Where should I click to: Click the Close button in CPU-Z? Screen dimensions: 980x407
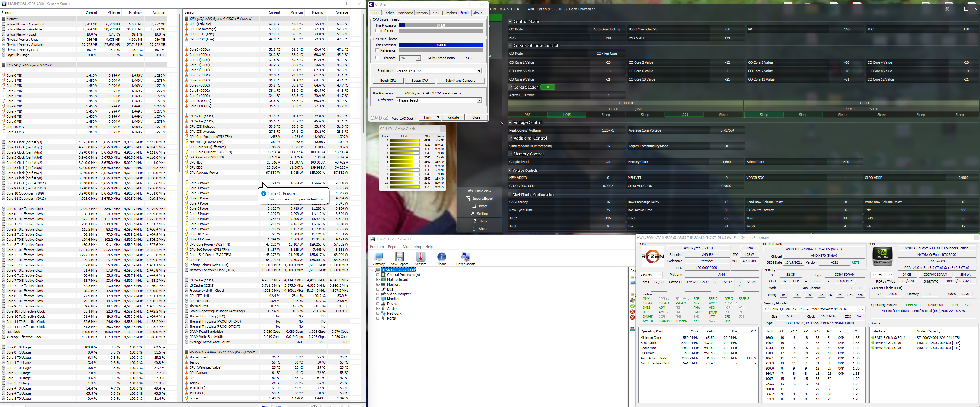coord(476,117)
